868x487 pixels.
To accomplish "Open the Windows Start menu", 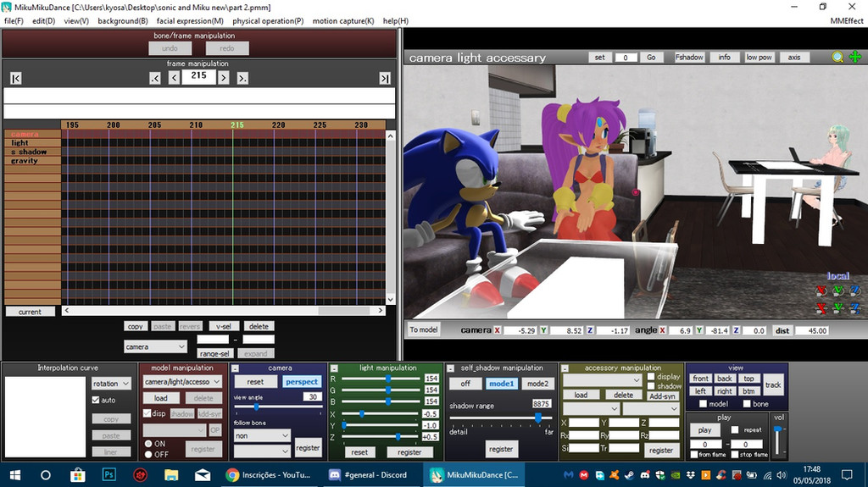I will tap(15, 475).
